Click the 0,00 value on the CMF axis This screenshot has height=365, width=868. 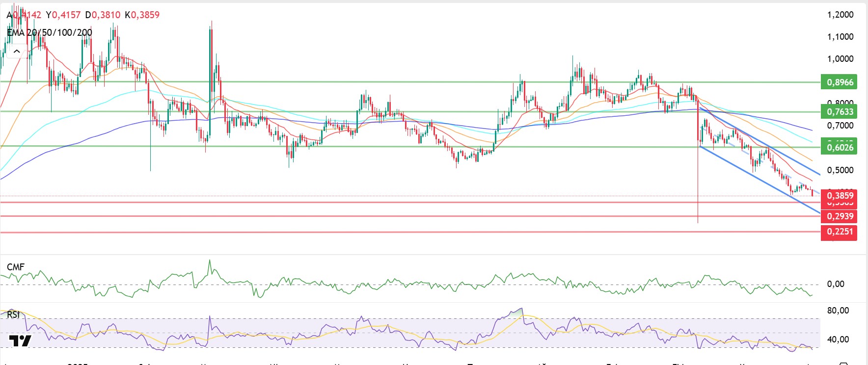(836, 284)
